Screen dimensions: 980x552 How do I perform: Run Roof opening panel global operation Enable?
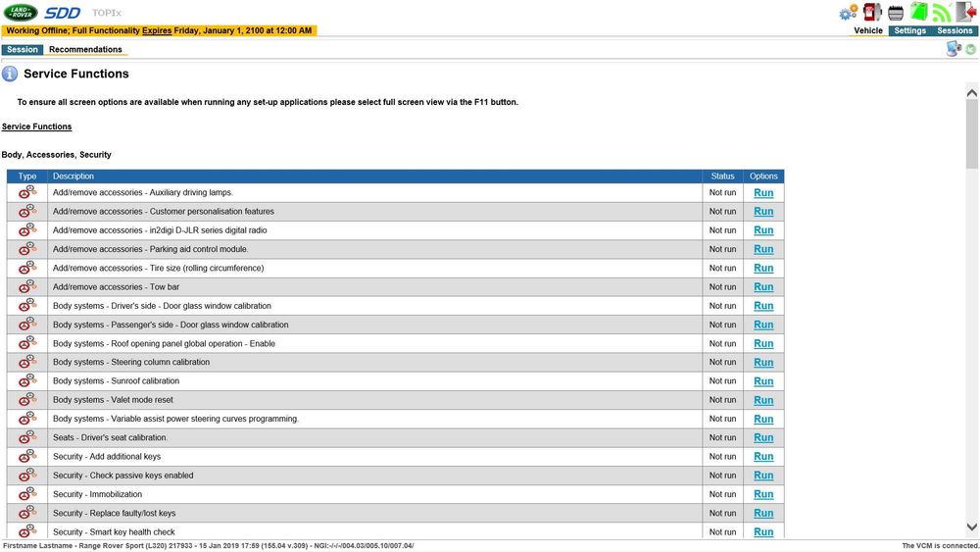point(763,343)
